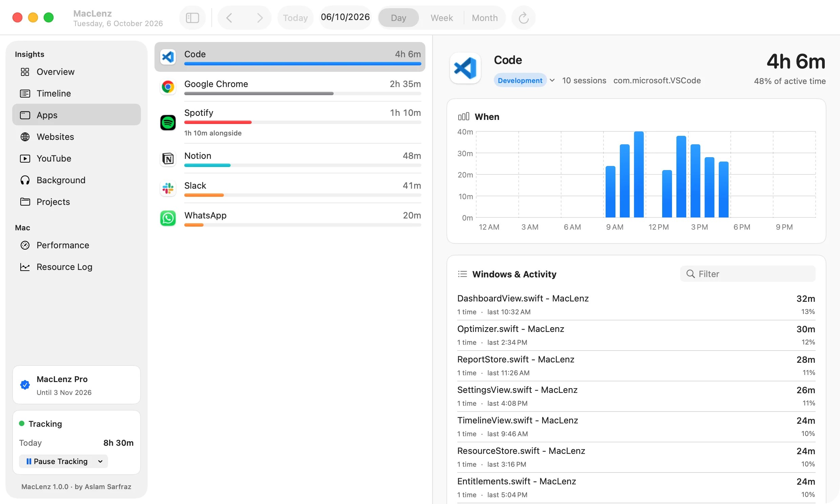
Task: Open the Background headphones icon
Action: pos(25,180)
